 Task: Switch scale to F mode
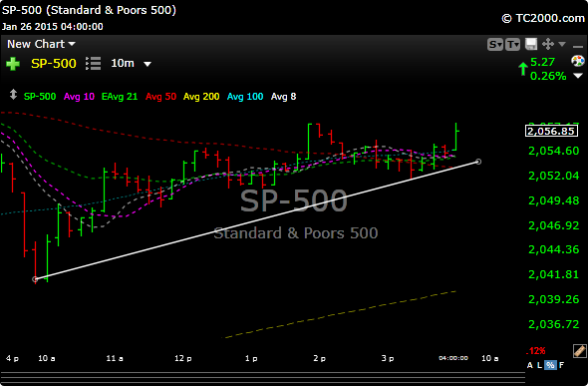point(561,365)
